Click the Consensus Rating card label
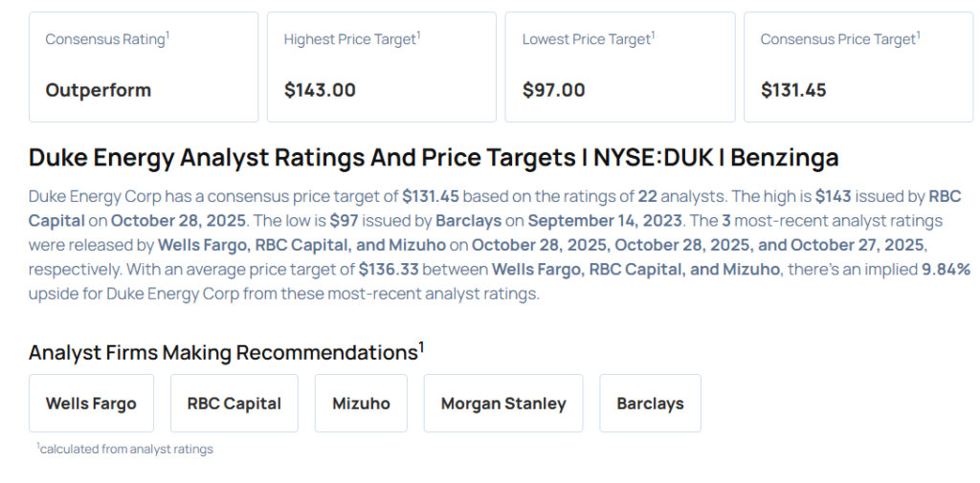This screenshot has height=483, width=980. tap(107, 39)
